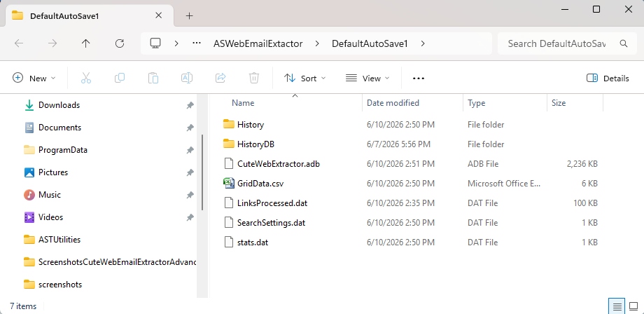Select the LinksProcessed.dat file

272,203
